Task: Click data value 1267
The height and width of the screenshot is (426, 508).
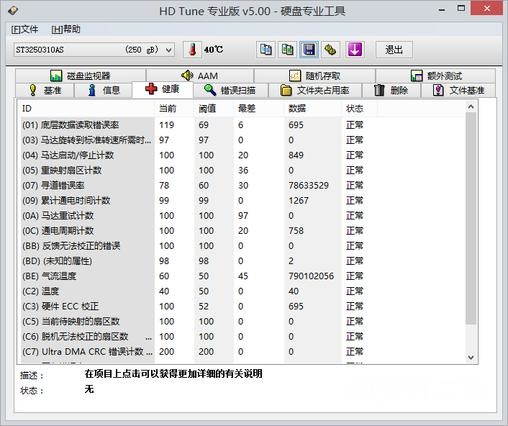Action: 298,201
